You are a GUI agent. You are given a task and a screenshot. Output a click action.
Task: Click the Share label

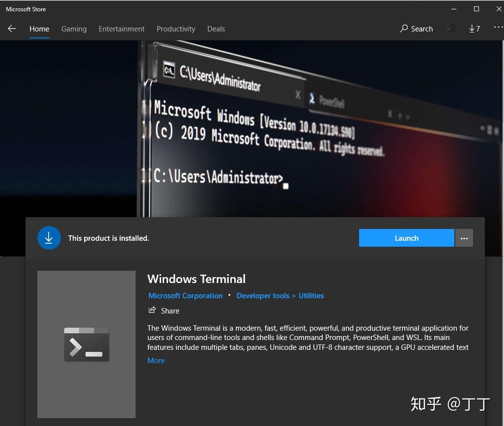click(170, 311)
